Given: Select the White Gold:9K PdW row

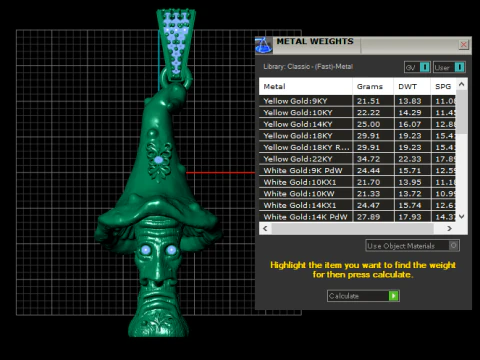Looking at the screenshot, I should coord(357,171).
